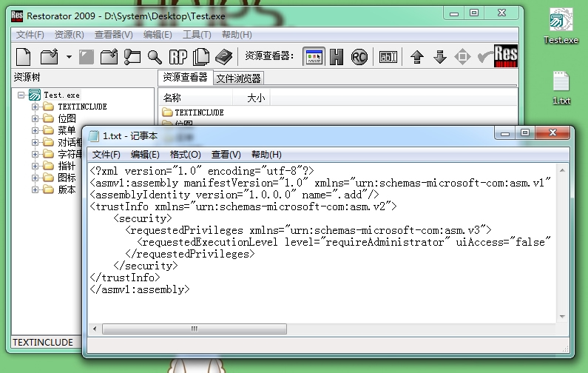
Task: Expand the 对话框 tree node
Action: (x=35, y=143)
